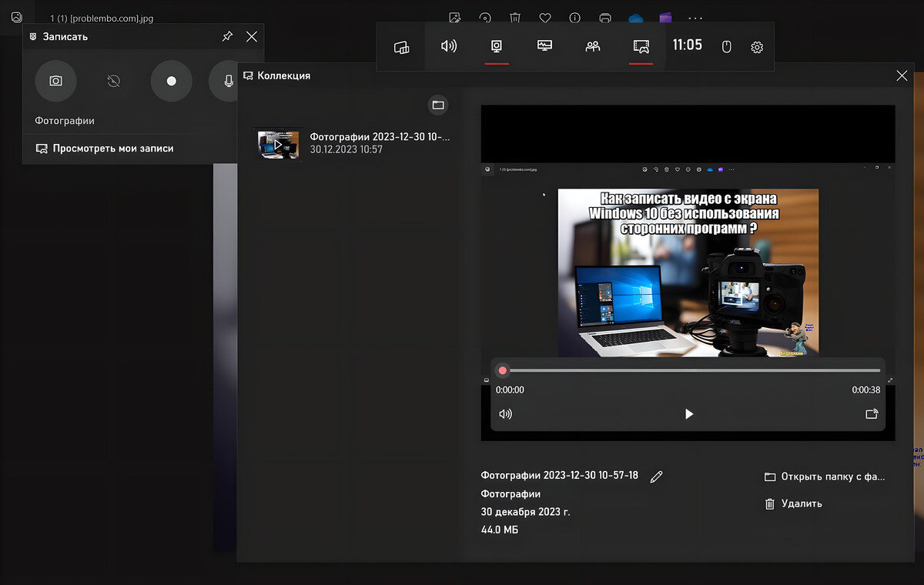Viewport: 924px width, 585px height.
Task: Toggle the Gallery widget in Game Bar
Action: [x=641, y=46]
